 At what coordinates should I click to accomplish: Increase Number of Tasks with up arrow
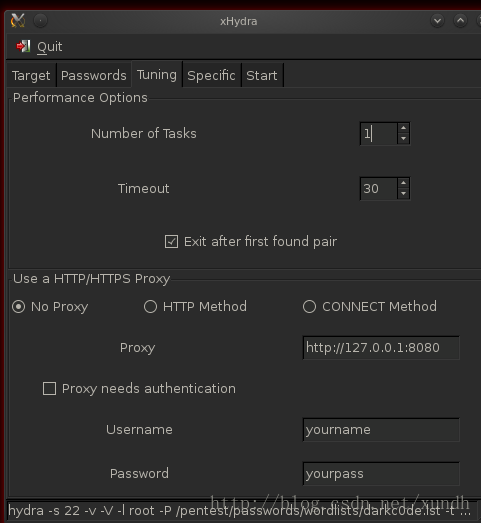(404, 128)
